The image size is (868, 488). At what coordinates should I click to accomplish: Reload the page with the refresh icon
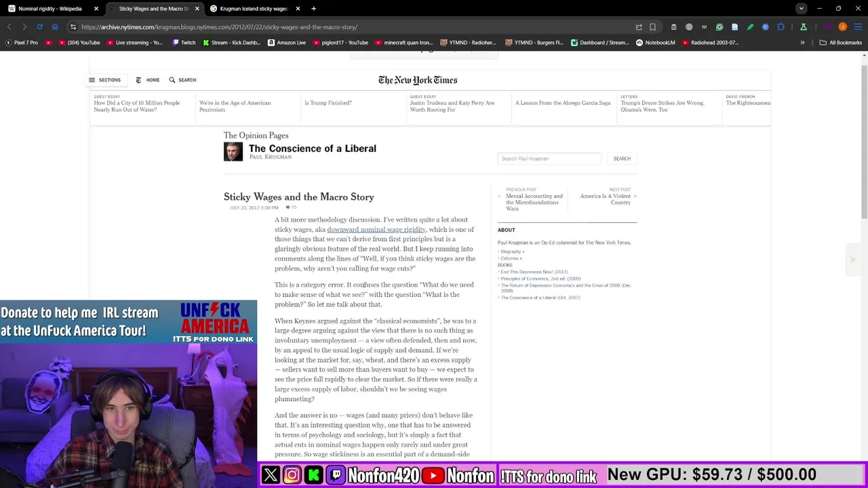pos(39,27)
